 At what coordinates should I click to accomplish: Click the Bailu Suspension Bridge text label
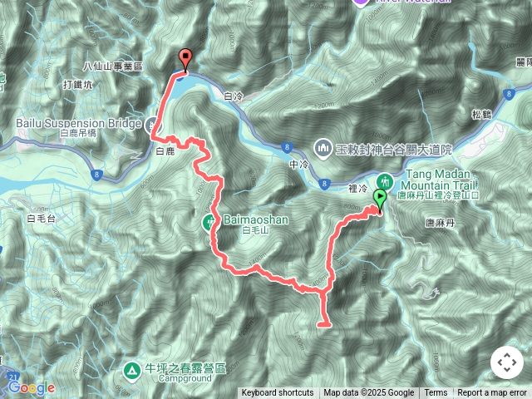pos(79,127)
